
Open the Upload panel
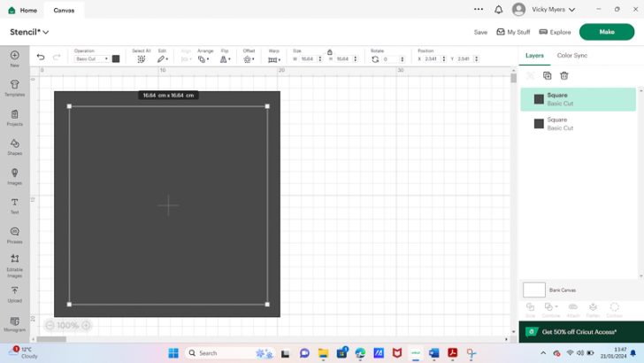point(15,292)
